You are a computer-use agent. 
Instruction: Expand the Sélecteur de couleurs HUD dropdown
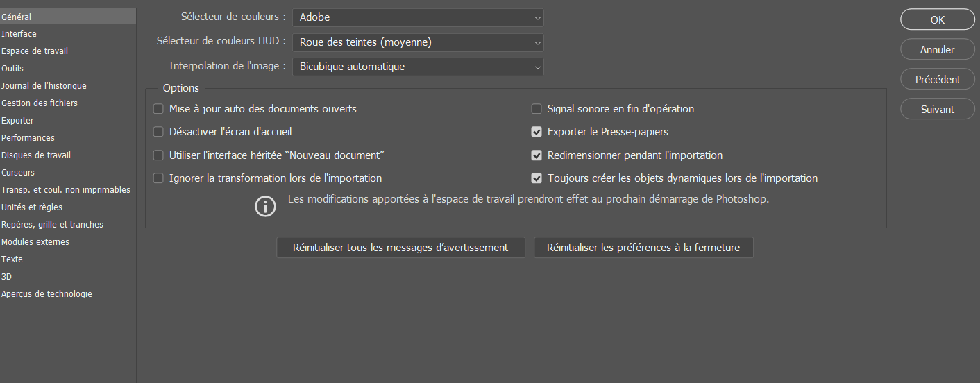418,42
